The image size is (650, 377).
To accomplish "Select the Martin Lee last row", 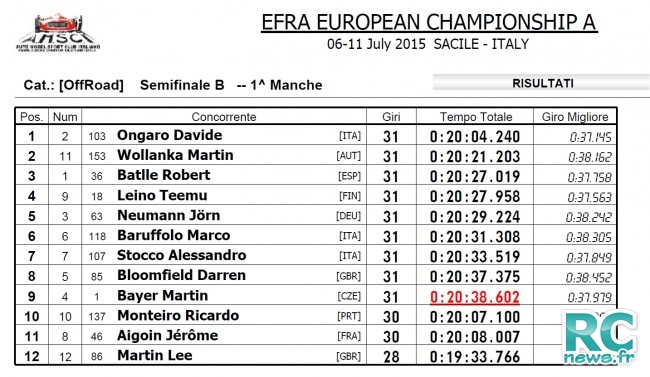I will [x=316, y=356].
